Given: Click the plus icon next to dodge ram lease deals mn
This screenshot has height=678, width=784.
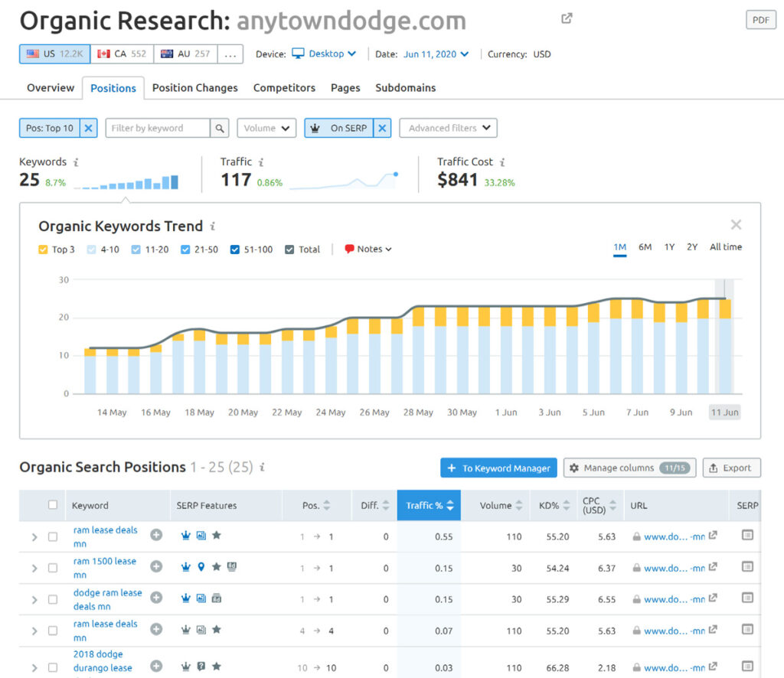Looking at the screenshot, I should [157, 598].
